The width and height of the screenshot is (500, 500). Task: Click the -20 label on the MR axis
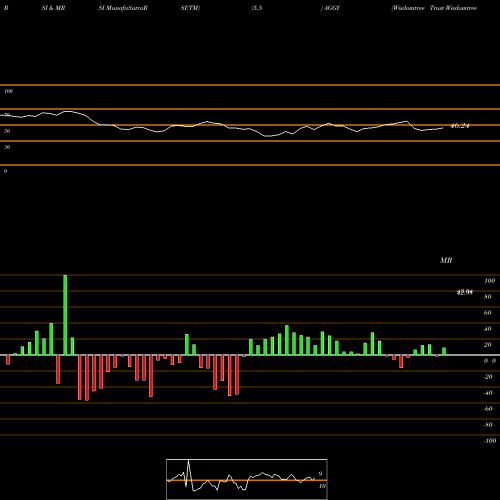pyautogui.click(x=488, y=377)
